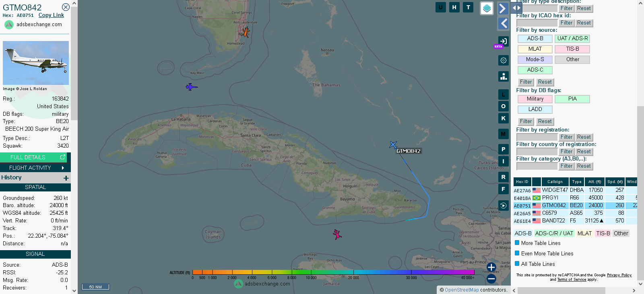Toggle the TIS-B source filter
The height and width of the screenshot is (294, 644).
coord(572,49)
